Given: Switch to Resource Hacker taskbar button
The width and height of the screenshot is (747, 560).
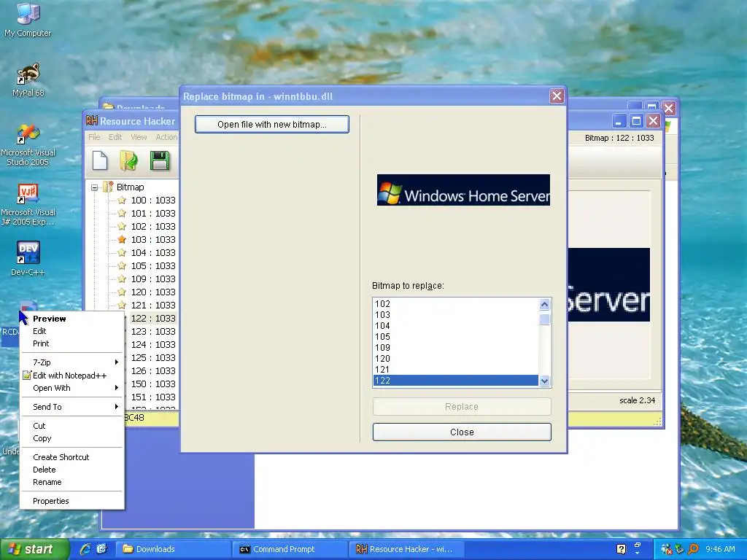Looking at the screenshot, I should click(406, 549).
